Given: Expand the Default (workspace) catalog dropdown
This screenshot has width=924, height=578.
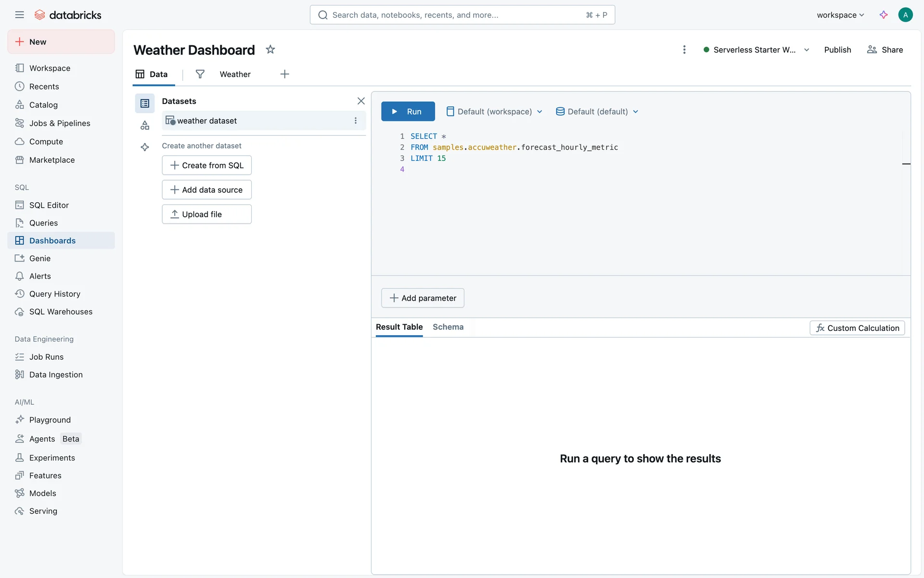Looking at the screenshot, I should click(x=495, y=112).
